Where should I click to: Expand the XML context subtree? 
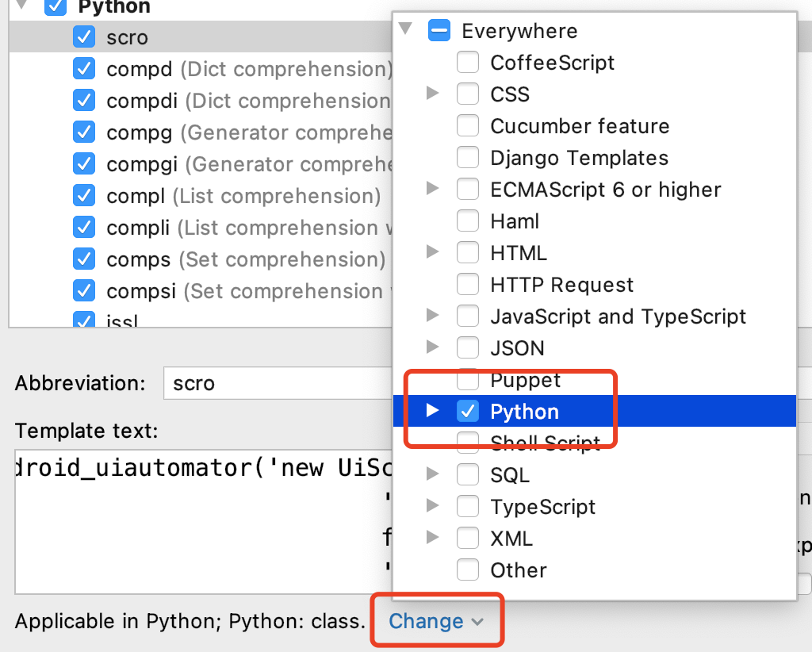tap(432, 538)
